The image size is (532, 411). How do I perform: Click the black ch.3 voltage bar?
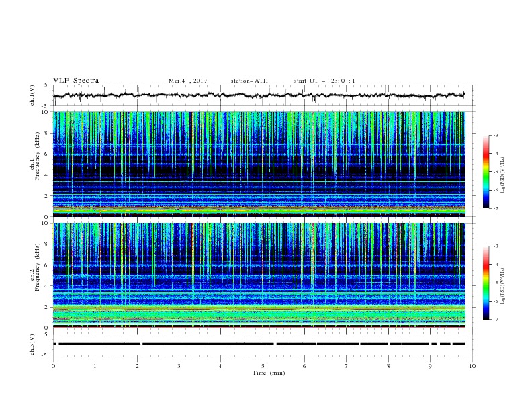(x=259, y=344)
